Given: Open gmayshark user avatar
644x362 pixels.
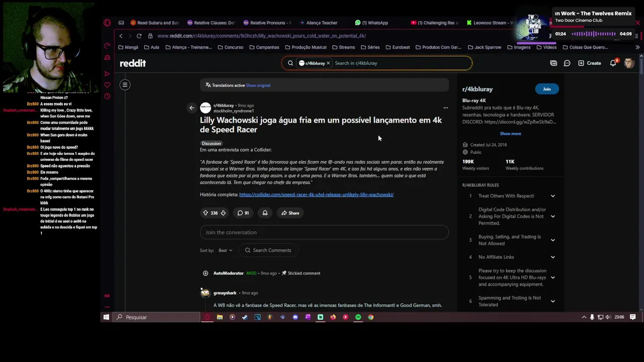Looking at the screenshot, I should (x=205, y=293).
